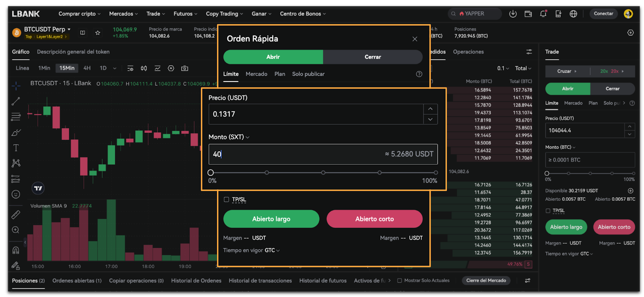Add funds with plus icon near Disponible
The width and height of the screenshot is (644, 297).
pos(631,191)
